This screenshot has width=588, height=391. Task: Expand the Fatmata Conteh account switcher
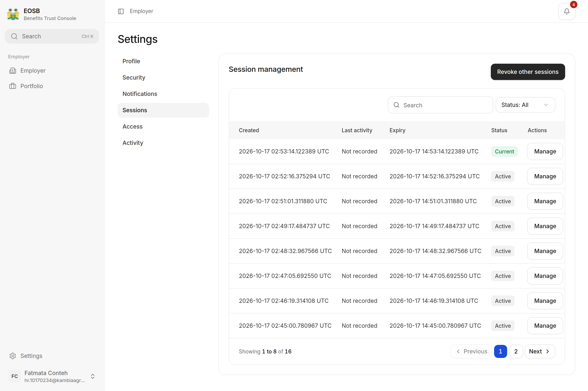coord(92,376)
